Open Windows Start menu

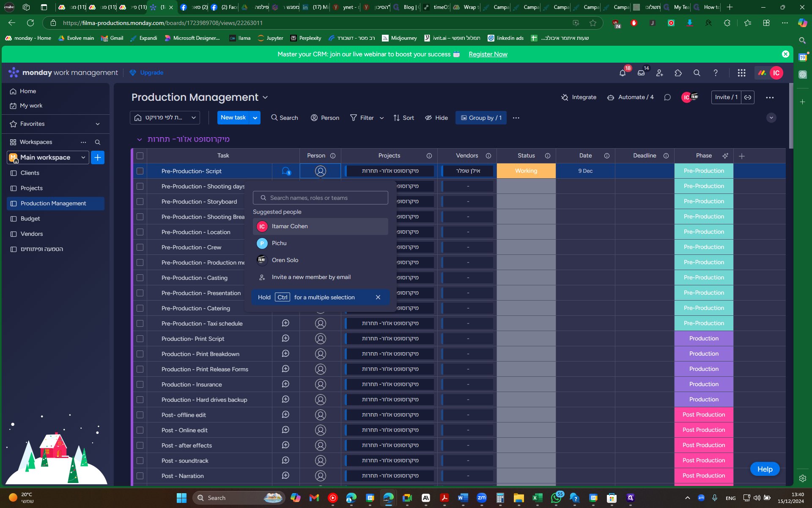181,498
